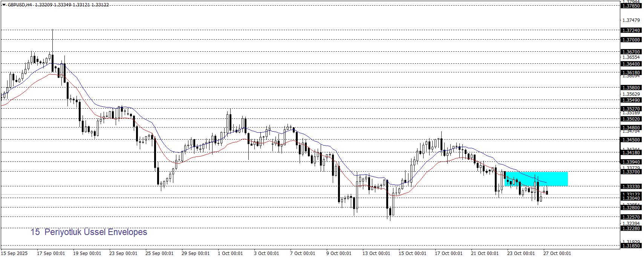The height and width of the screenshot is (258, 644).
Task: Select the '13 Oct 00:01' date marker
Action: [x=376, y=253]
